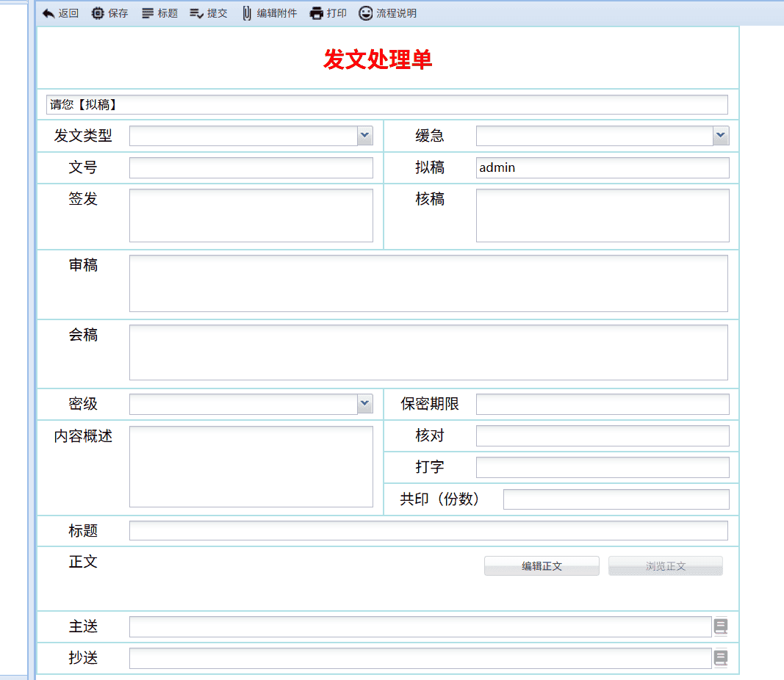The width and height of the screenshot is (784, 680).
Task: Click the 保密期限 form label
Action: (x=430, y=404)
